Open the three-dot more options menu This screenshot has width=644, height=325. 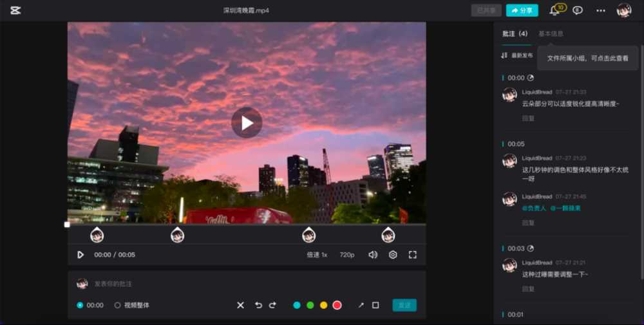pos(600,10)
